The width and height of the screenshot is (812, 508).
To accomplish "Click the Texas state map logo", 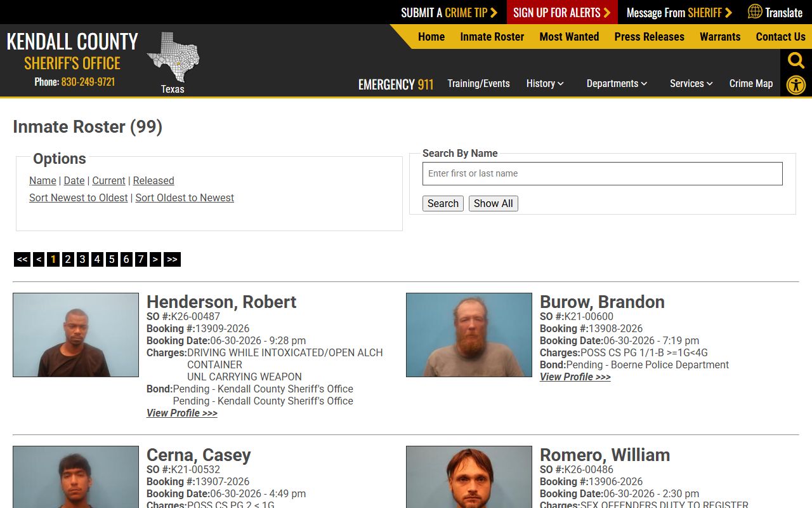I will click(173, 58).
